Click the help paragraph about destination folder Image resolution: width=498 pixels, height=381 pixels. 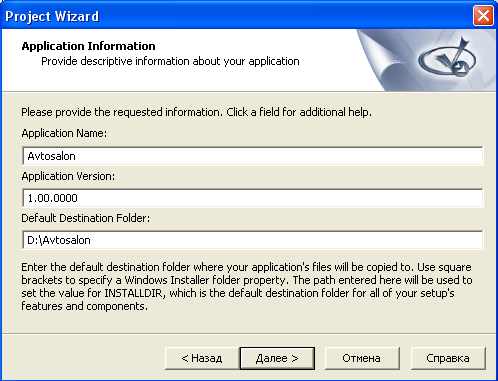[247, 287]
